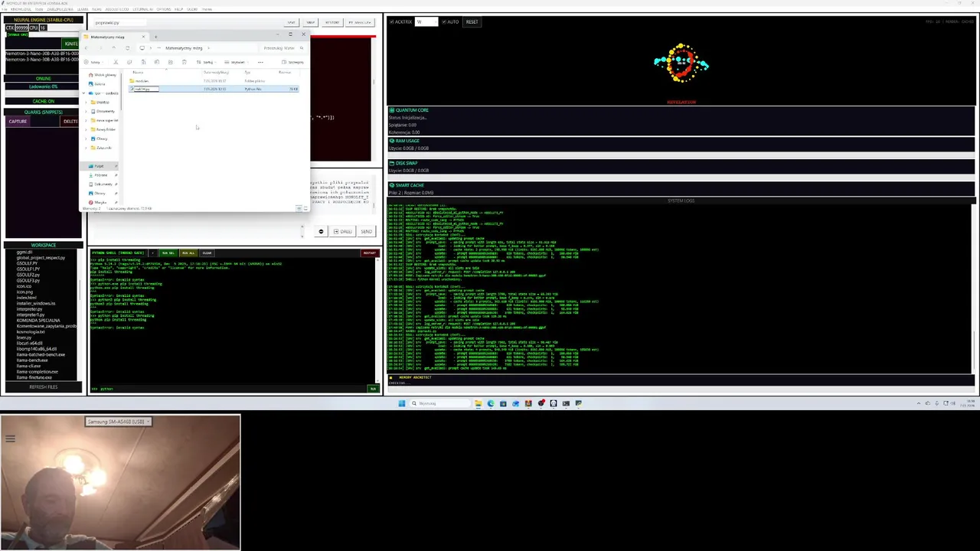Viewport: 980px width, 551px height.
Task: Expand the Zasobnik folder in Explorer sidebar
Action: [x=86, y=148]
